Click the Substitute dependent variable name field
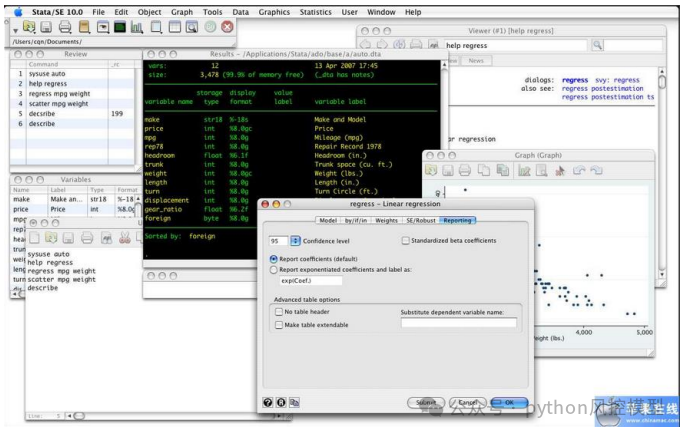 pos(459,323)
